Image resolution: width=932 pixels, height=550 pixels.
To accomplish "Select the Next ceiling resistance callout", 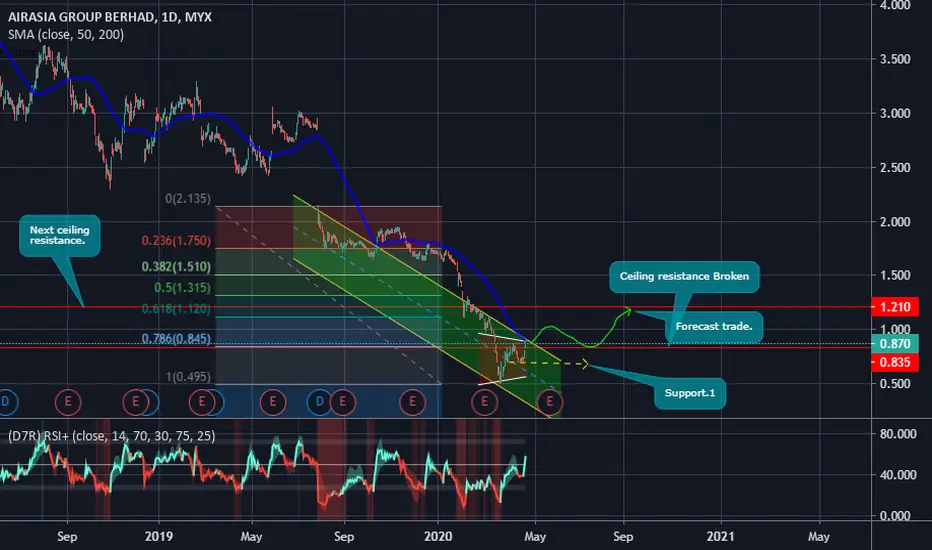I will pos(59,235).
